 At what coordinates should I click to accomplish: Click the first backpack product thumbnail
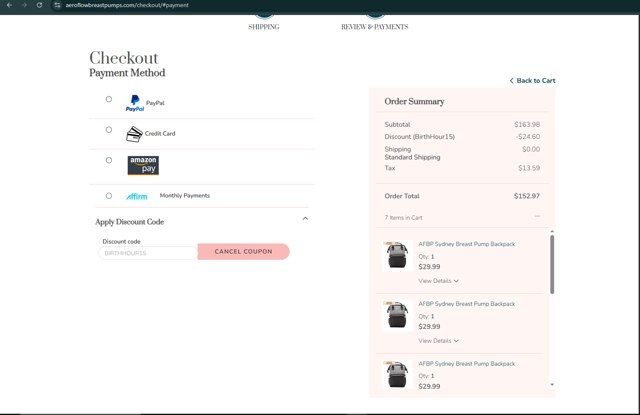(397, 255)
